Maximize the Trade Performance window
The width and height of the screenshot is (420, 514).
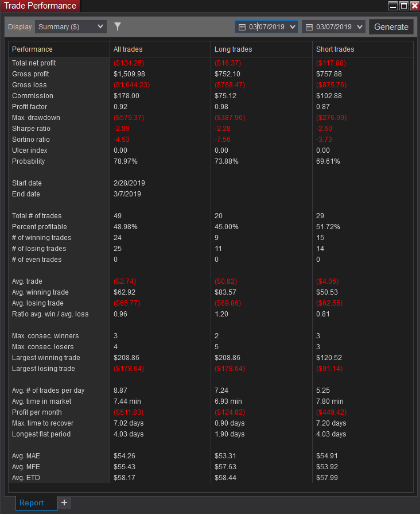click(x=404, y=6)
